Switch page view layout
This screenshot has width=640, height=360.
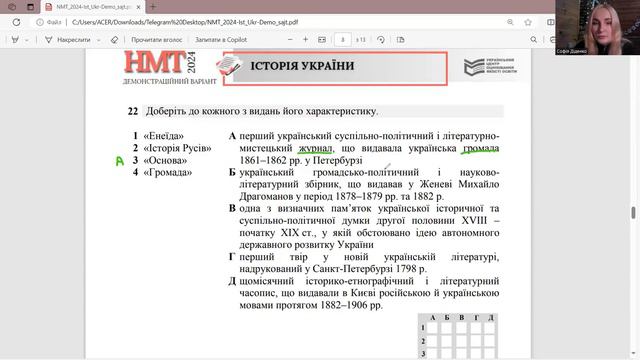tap(400, 40)
